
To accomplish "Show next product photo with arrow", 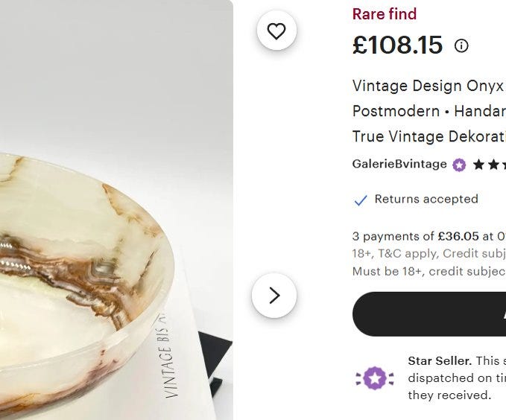I will 274,296.
